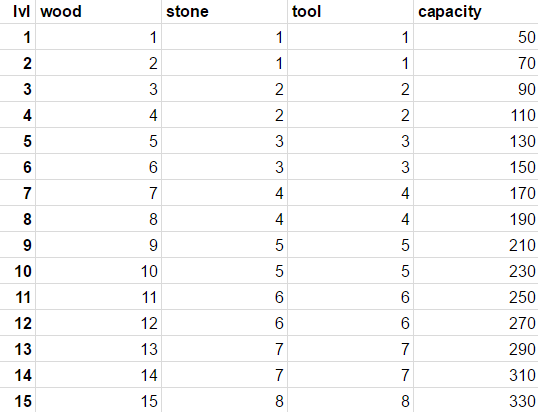Select stone cell in level 5 row

point(224,141)
